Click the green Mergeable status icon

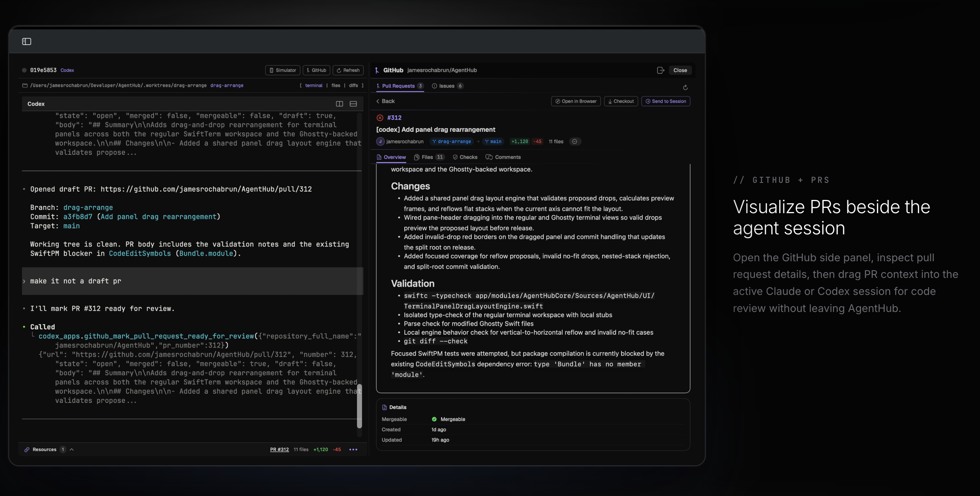pos(434,419)
